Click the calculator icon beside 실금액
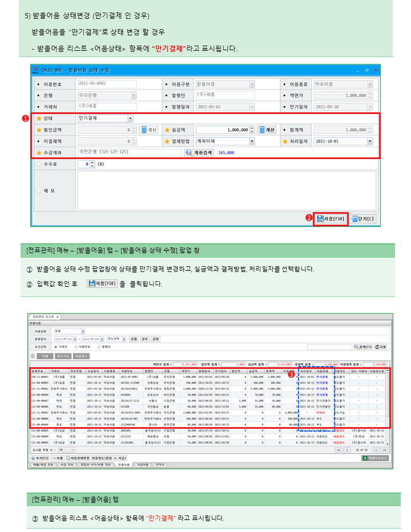 click(x=262, y=130)
